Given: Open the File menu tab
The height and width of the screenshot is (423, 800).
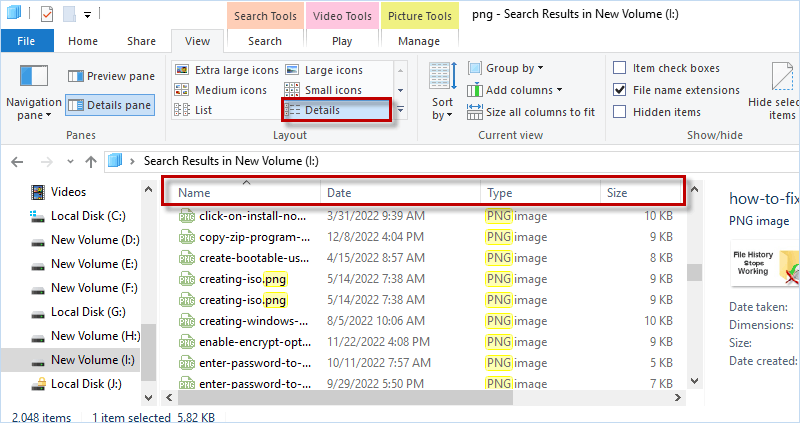Looking at the screenshot, I should (27, 41).
